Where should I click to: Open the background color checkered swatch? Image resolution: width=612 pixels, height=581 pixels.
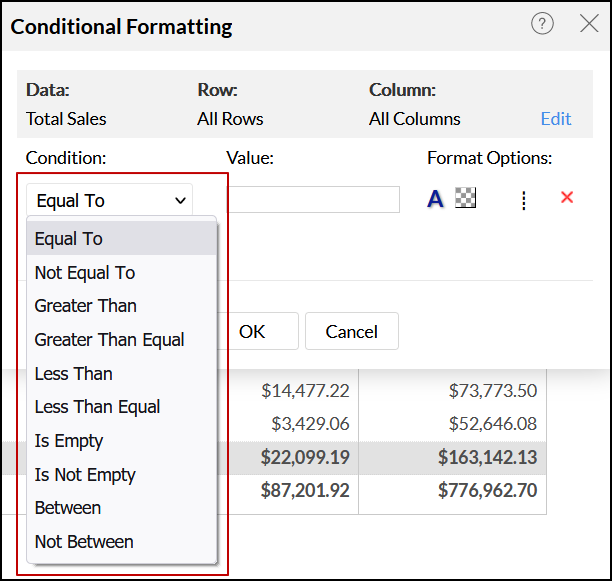465,198
